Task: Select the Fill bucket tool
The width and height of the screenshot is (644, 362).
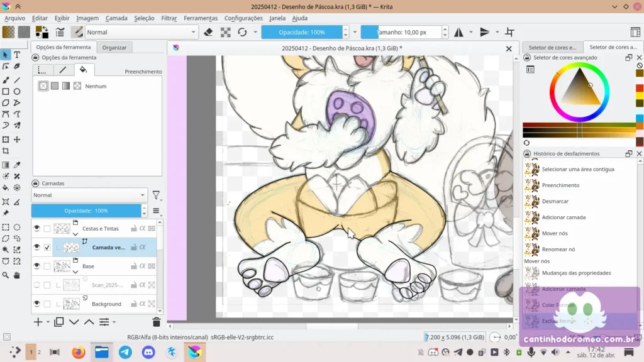Action: click(6, 187)
